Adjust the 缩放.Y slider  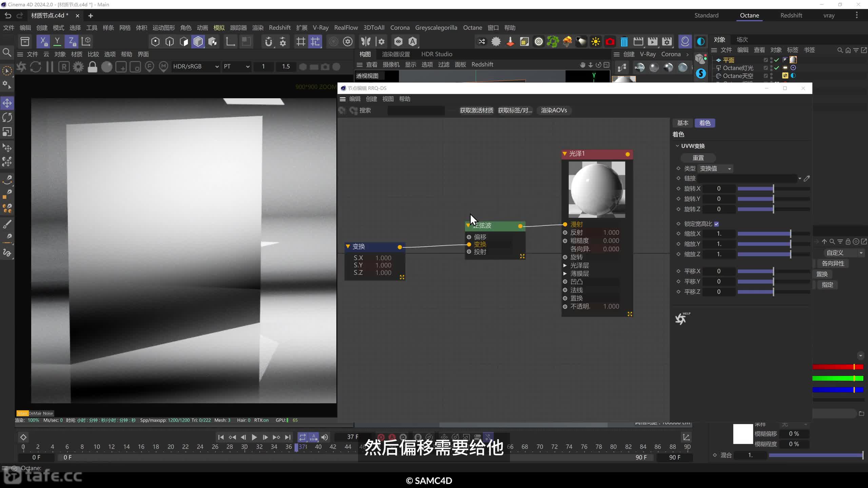[774, 244]
